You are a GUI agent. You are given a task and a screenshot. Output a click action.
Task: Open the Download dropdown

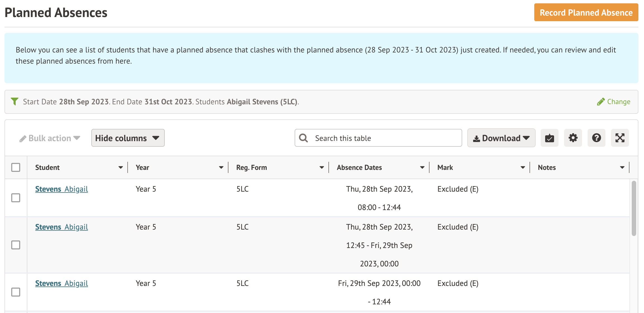click(x=501, y=138)
